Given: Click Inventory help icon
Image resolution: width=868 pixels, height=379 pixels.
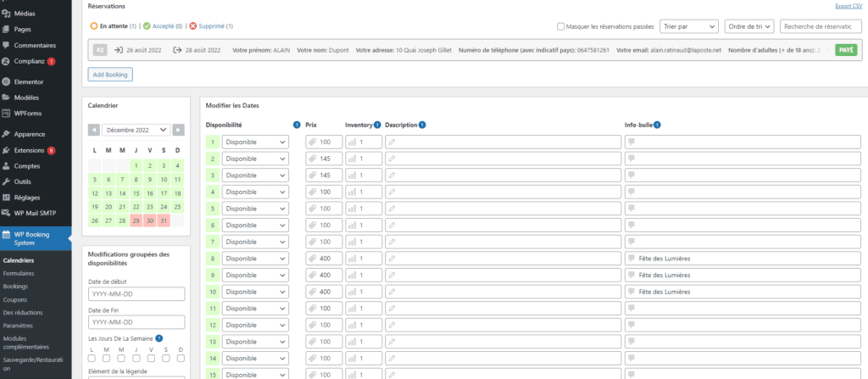Looking at the screenshot, I should pos(377,125).
